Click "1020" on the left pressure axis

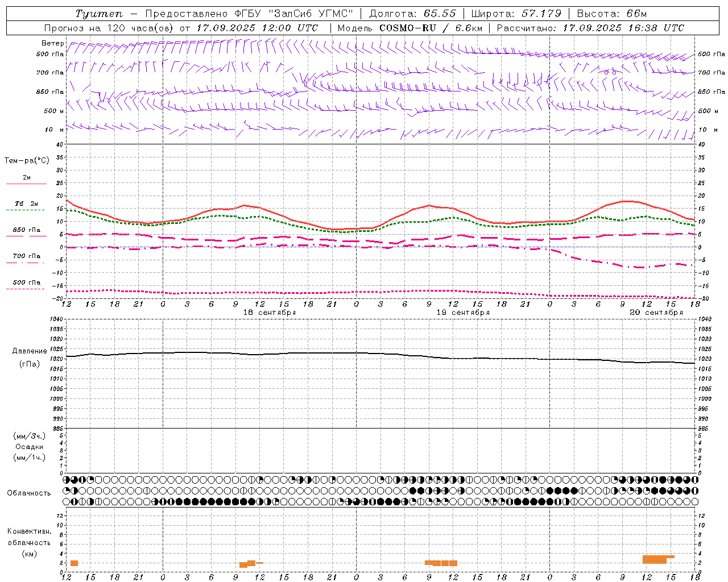pyautogui.click(x=56, y=359)
